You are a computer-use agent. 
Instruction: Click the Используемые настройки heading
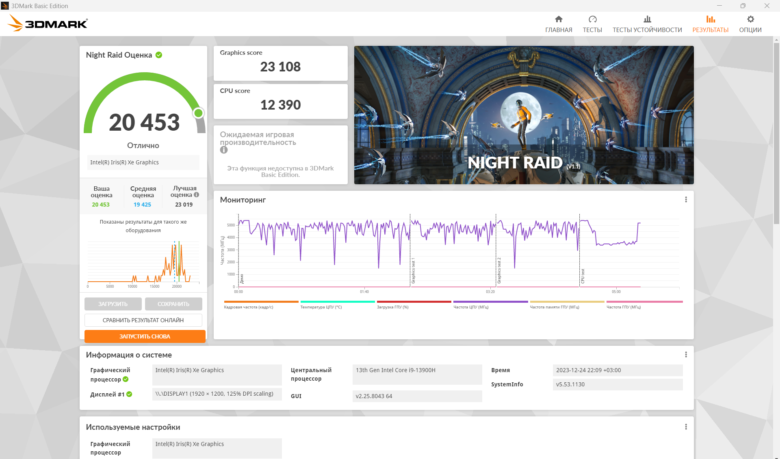[x=133, y=427]
